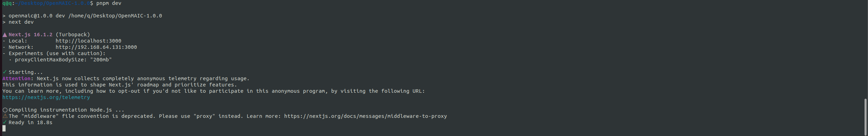
Task: Click the Next.js triangle logo icon
Action: pyautogui.click(x=5, y=35)
